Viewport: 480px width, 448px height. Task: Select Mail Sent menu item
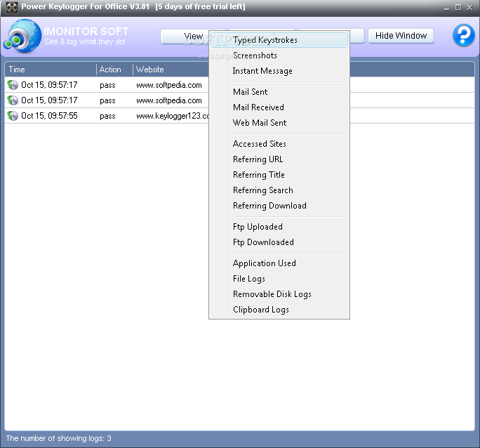[x=279, y=92]
